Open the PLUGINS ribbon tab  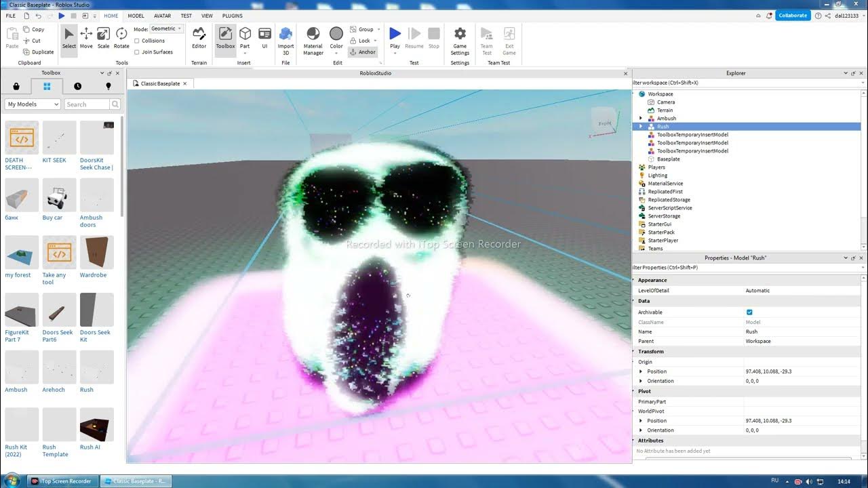[233, 16]
